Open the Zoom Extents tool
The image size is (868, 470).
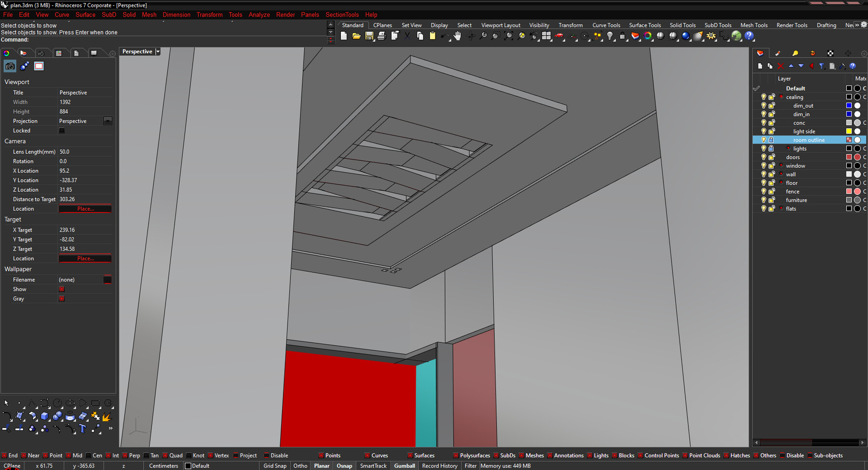[508, 36]
